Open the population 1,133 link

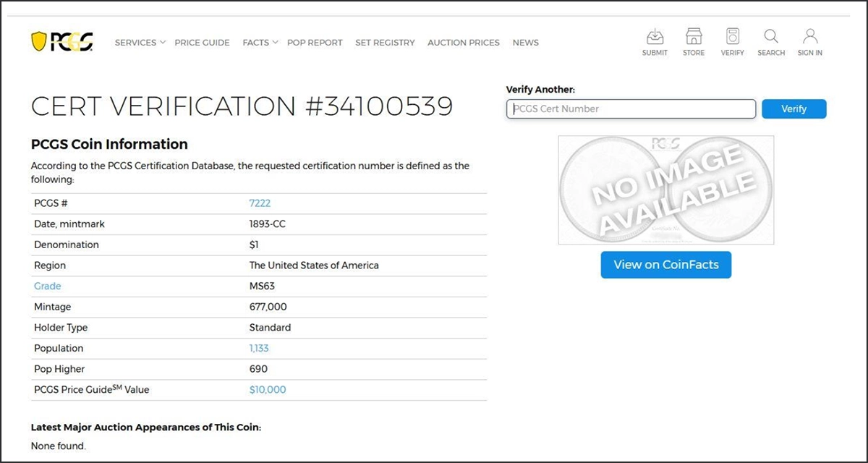[259, 348]
